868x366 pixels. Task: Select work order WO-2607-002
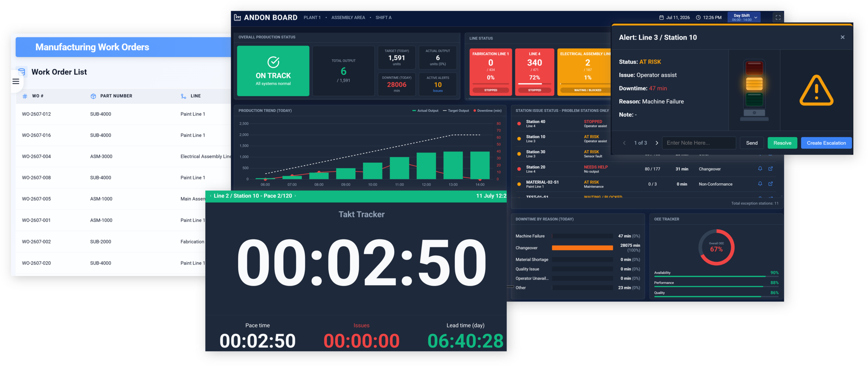tap(111, 242)
